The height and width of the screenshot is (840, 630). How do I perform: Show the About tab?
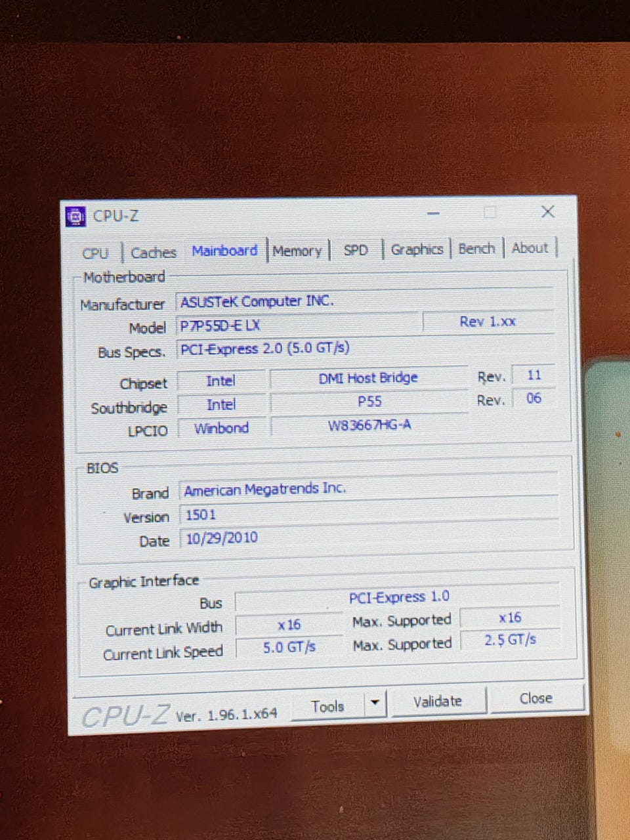coord(530,248)
